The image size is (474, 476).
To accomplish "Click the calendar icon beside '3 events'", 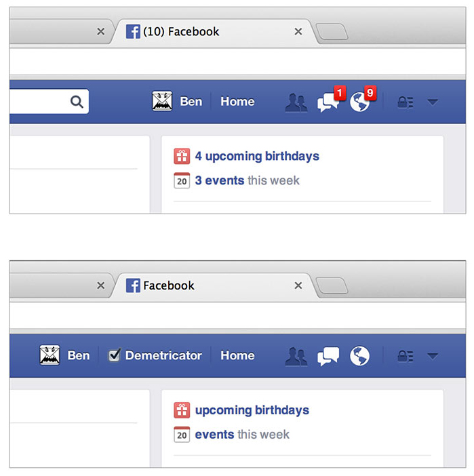I will tap(182, 180).
